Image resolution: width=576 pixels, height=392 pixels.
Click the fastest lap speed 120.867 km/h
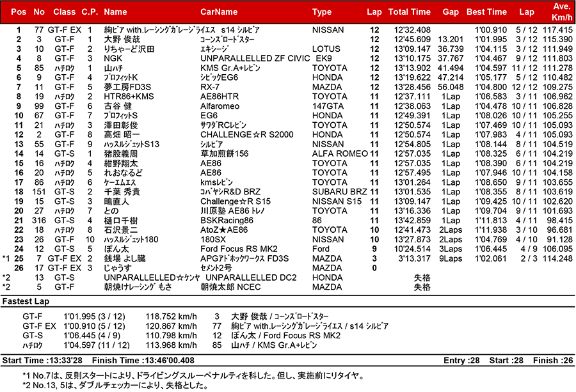[171, 326]
